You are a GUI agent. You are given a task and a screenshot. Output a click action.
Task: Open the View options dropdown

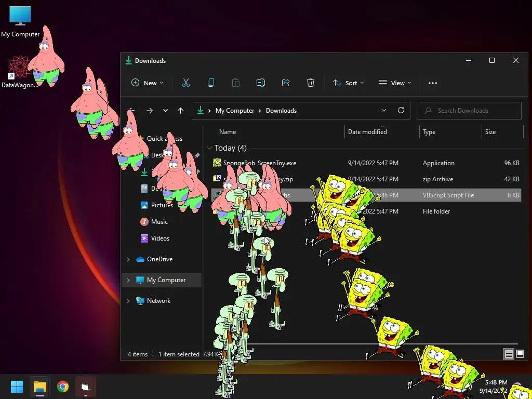click(x=395, y=83)
